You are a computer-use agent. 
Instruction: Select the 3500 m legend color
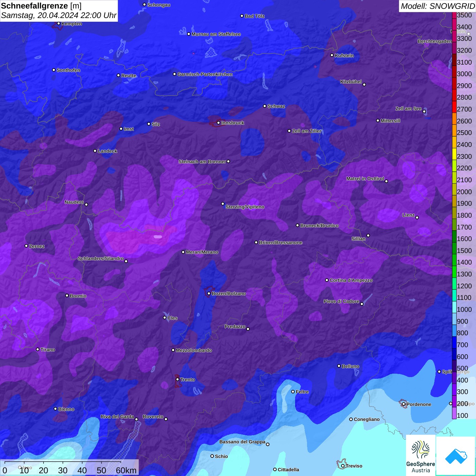coord(454,15)
